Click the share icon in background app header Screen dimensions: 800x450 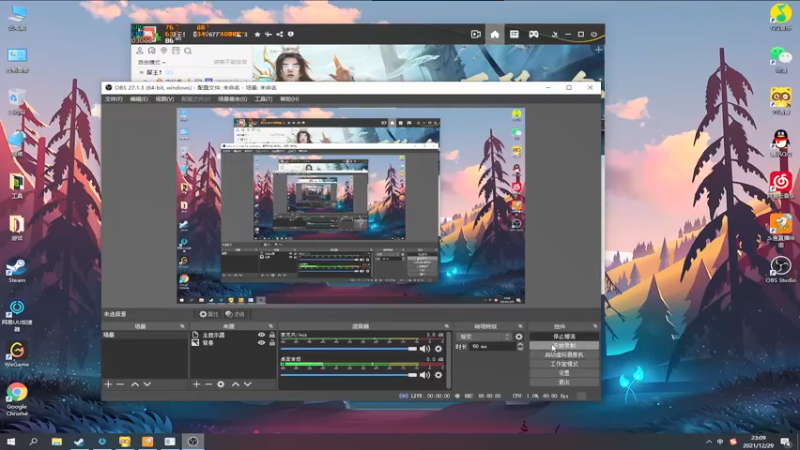tap(280, 34)
